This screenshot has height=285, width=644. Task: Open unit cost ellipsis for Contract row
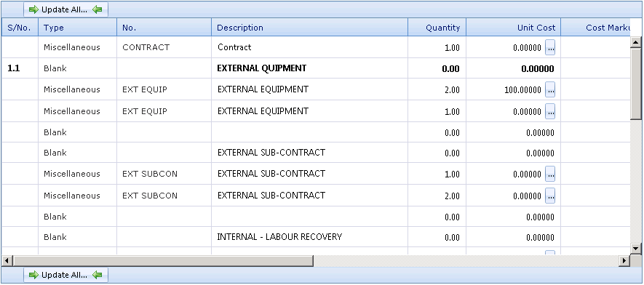550,47
